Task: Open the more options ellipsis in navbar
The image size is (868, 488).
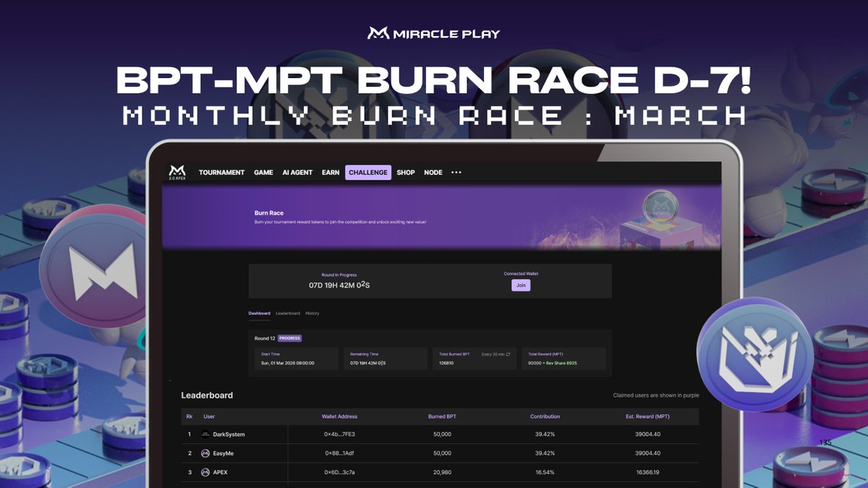Action: tap(456, 173)
